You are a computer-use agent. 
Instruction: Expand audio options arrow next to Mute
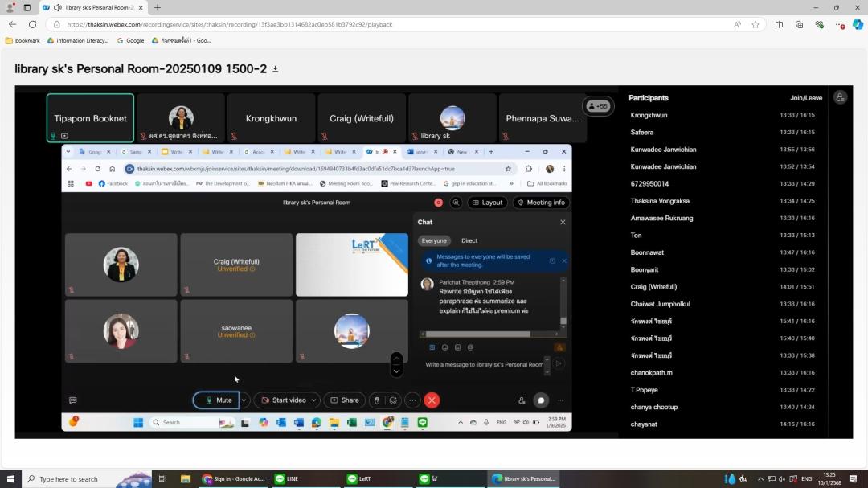tap(244, 400)
